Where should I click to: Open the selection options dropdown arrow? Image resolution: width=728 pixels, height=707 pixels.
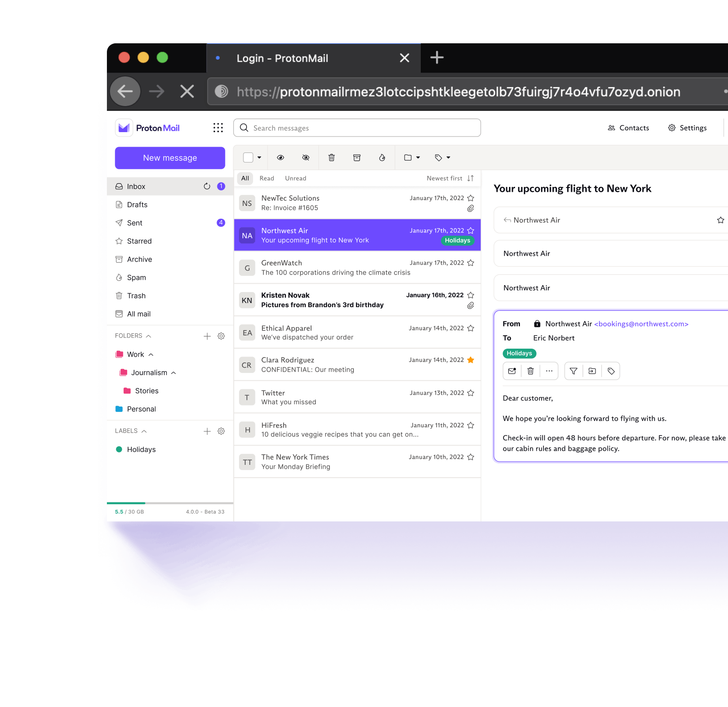259,158
